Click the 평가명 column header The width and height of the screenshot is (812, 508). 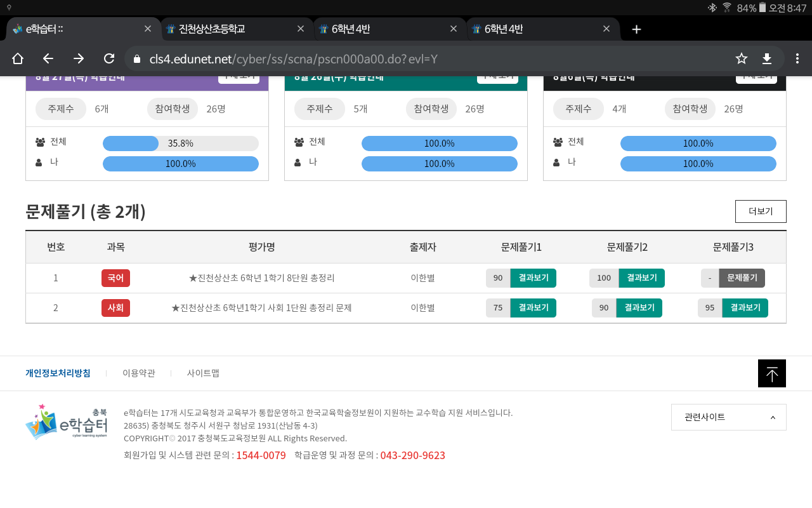262,247
